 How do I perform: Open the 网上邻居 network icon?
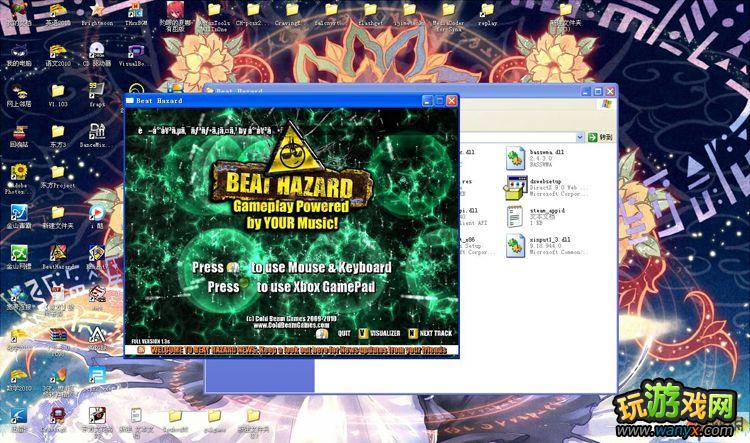coord(19,95)
